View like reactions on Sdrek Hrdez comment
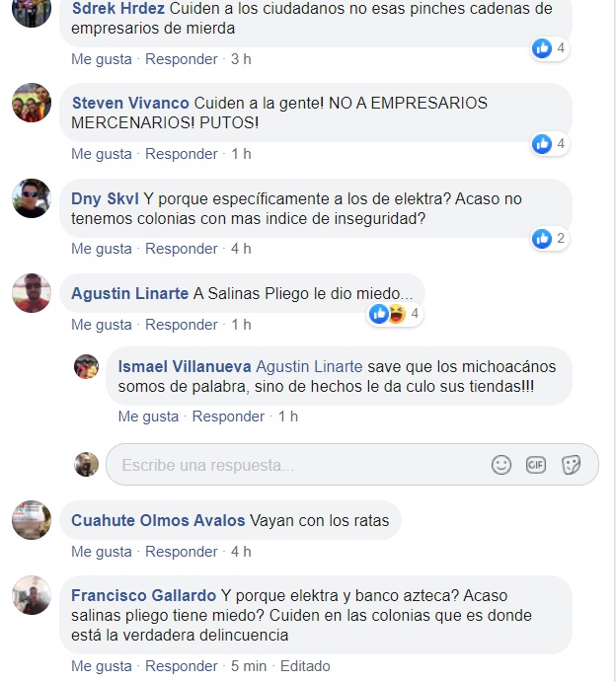The width and height of the screenshot is (616, 682). pos(550,47)
